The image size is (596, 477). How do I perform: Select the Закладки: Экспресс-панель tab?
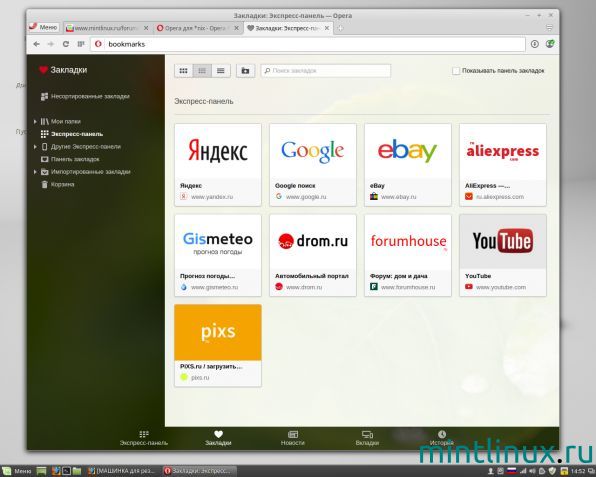288,28
